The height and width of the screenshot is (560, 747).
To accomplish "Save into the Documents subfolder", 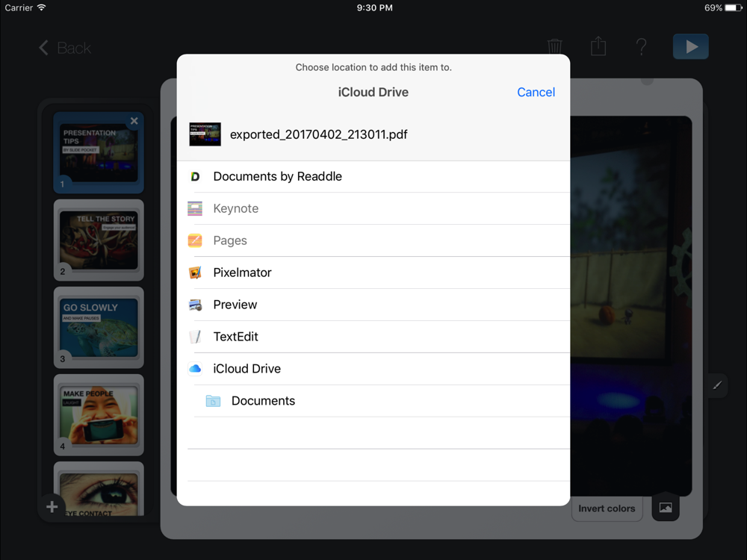I will click(x=373, y=401).
